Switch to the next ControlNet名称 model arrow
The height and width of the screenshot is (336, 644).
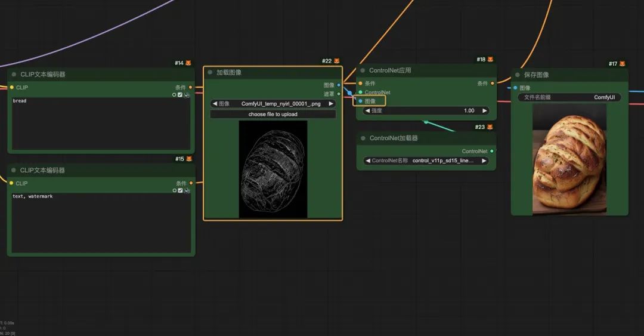[x=484, y=161]
